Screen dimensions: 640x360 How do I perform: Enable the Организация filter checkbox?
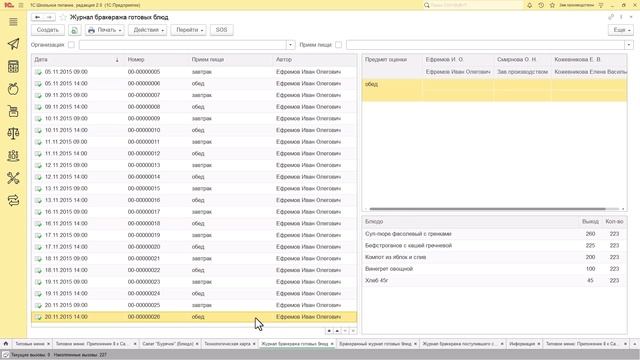[71, 45]
